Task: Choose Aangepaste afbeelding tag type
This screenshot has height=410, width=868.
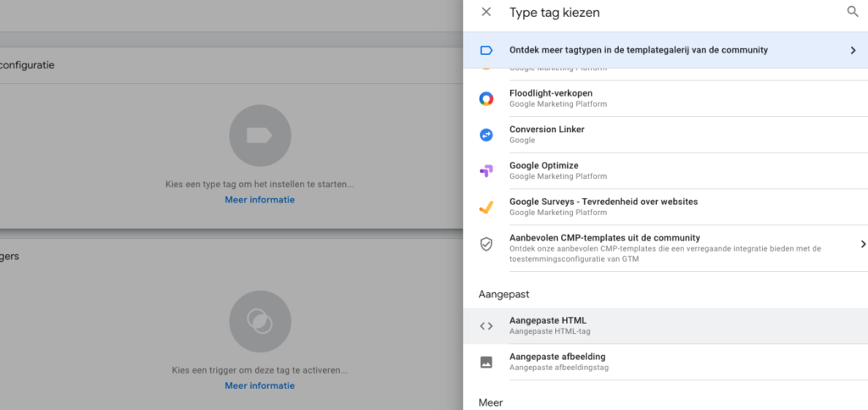Action: (665, 362)
